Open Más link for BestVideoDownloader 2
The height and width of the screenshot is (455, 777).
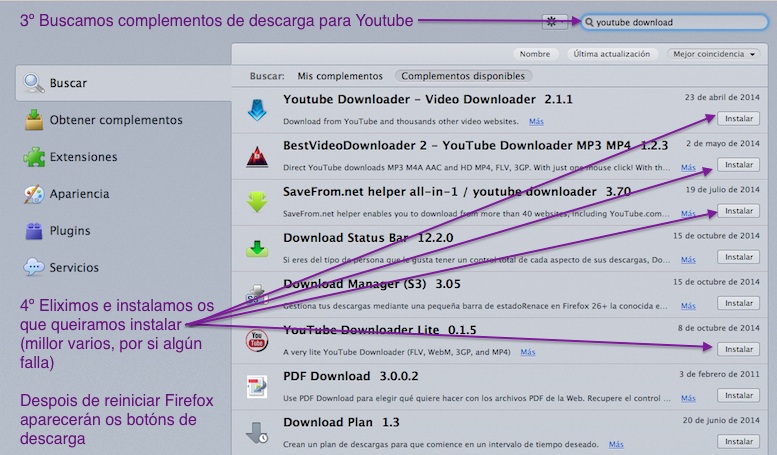tap(688, 168)
